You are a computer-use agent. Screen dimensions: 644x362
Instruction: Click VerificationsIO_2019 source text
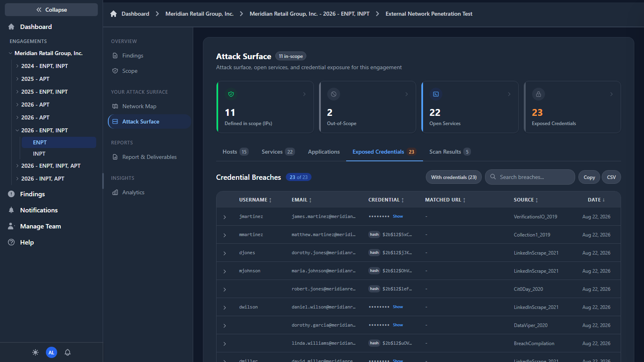(x=535, y=217)
